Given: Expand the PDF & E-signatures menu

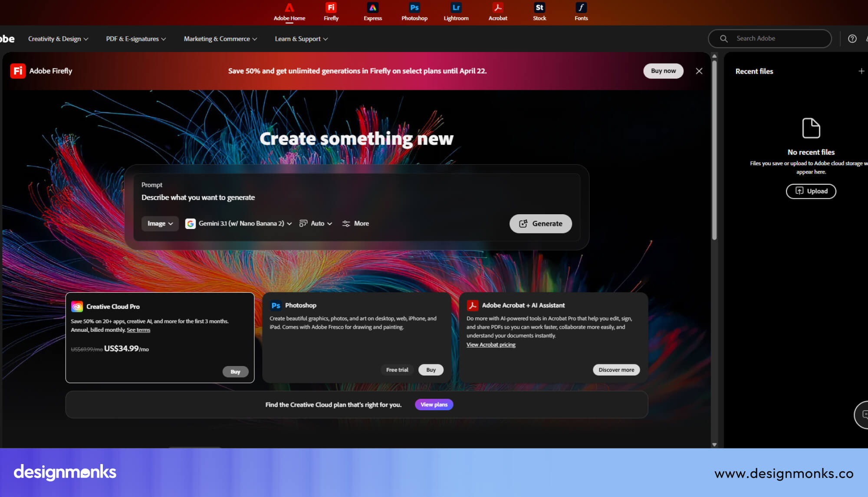Looking at the screenshot, I should point(136,39).
